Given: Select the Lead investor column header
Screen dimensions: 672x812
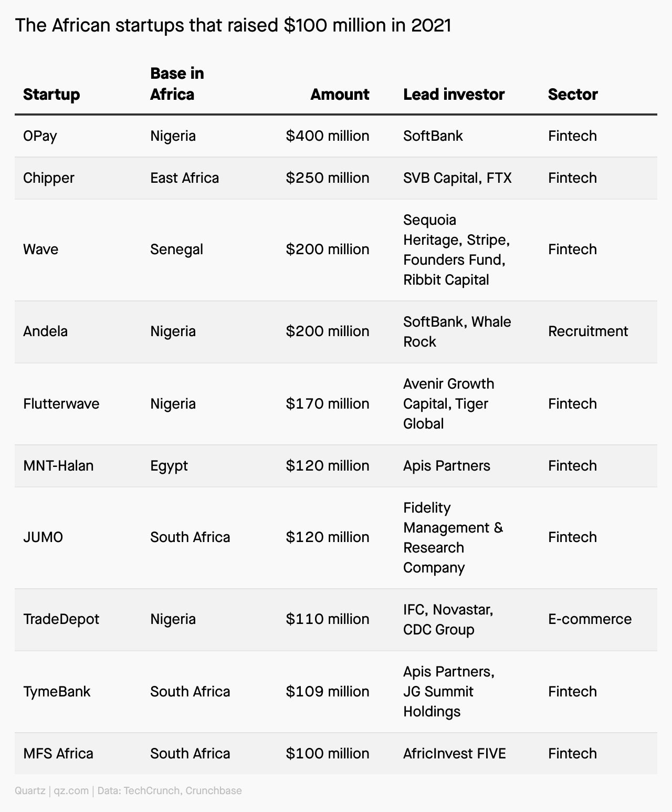Looking at the screenshot, I should pyautogui.click(x=454, y=95).
